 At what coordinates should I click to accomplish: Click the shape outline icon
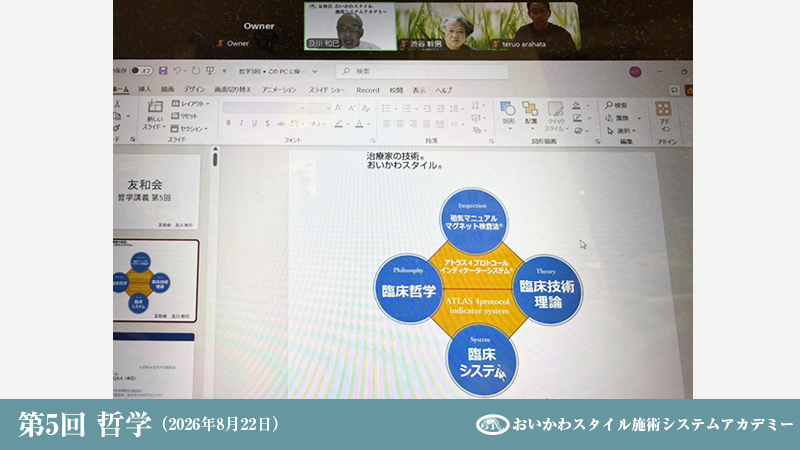[577, 118]
